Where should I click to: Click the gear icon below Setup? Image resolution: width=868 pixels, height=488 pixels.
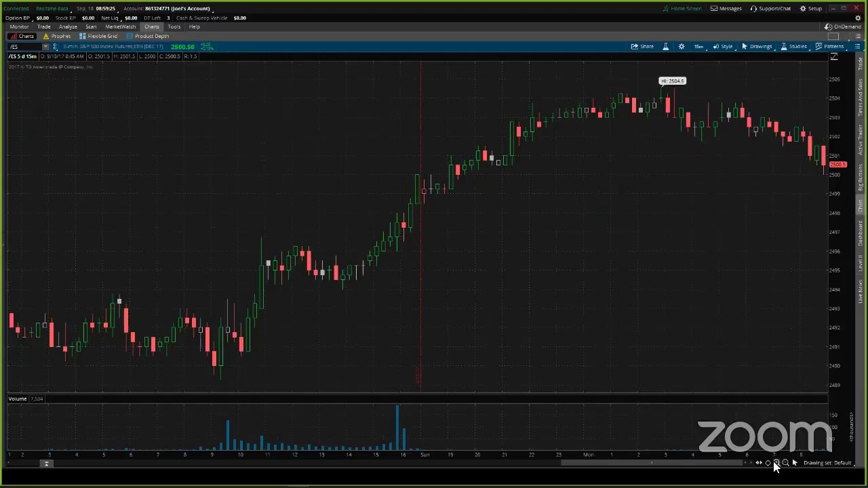858,18
